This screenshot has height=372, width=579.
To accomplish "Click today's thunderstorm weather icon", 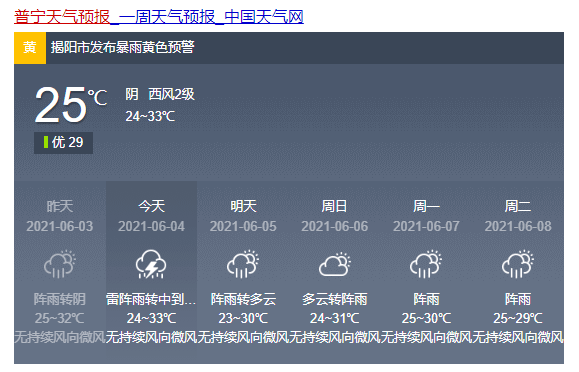I will [151, 264].
